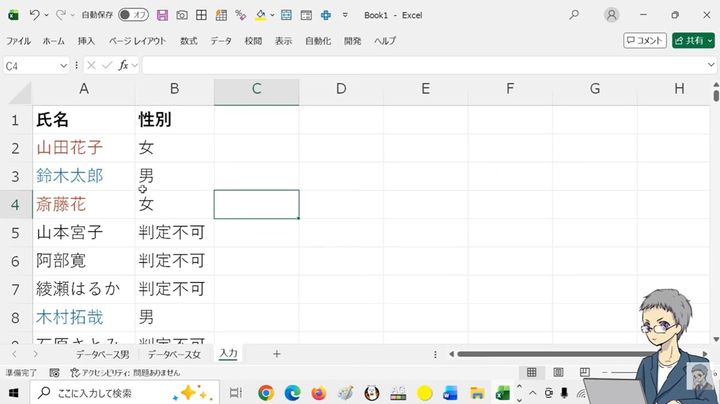Switch to Normal view icon in status bar
The image size is (720, 404).
point(531,372)
